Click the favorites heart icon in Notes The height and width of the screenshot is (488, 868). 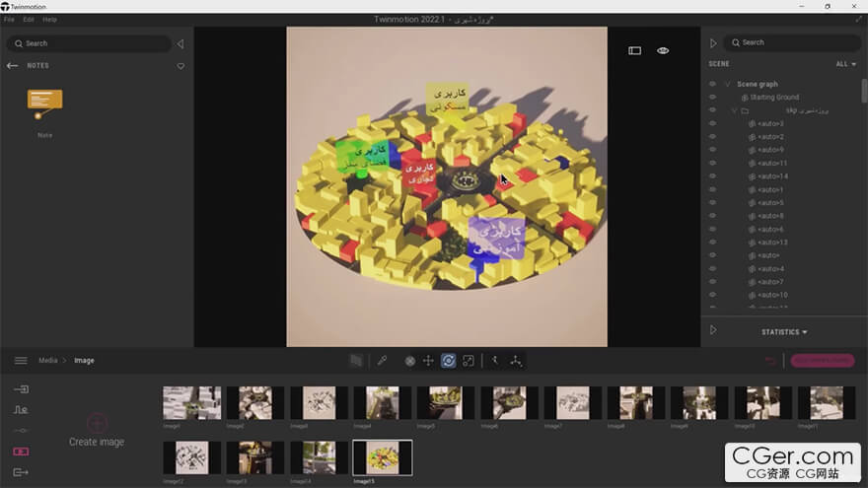(181, 66)
